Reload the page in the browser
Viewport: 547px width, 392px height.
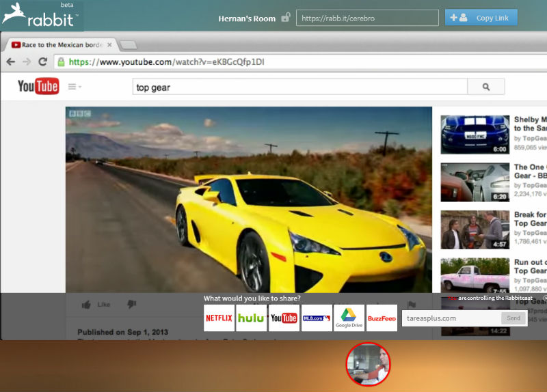tap(42, 62)
